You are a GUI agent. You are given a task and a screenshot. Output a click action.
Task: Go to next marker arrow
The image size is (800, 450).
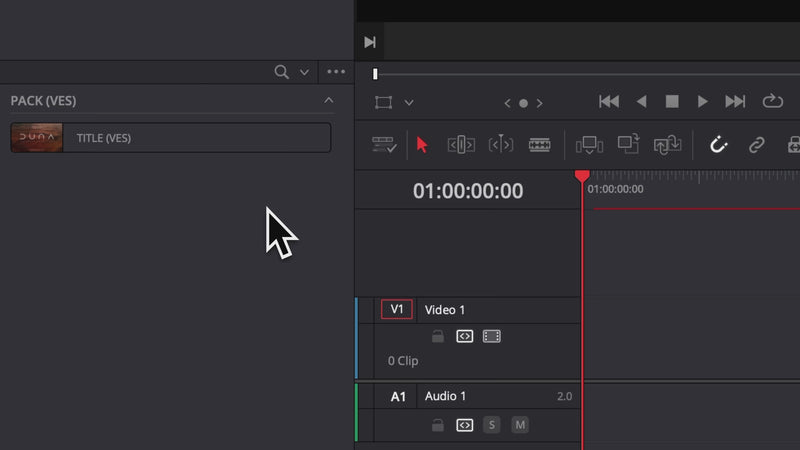[539, 103]
